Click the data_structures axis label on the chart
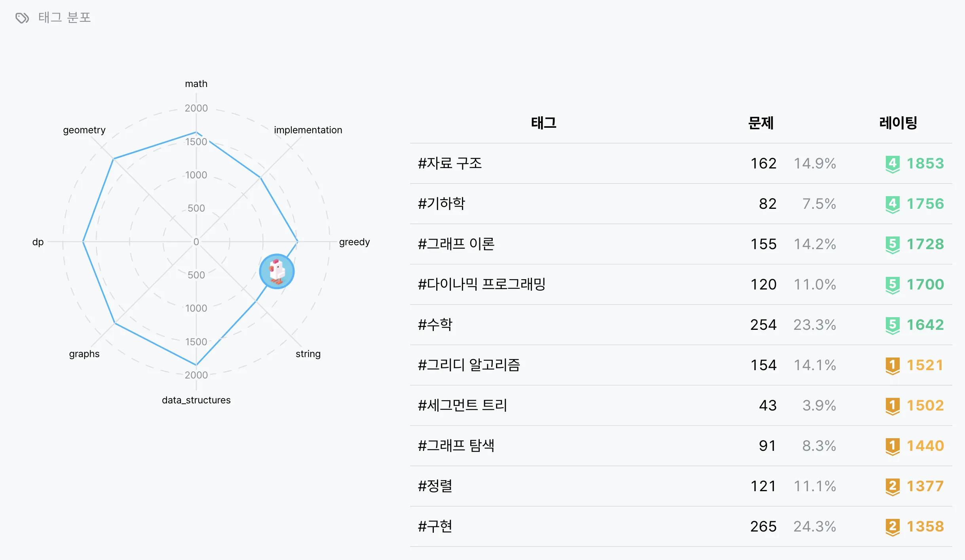Viewport: 965px width, 560px height. point(196,400)
